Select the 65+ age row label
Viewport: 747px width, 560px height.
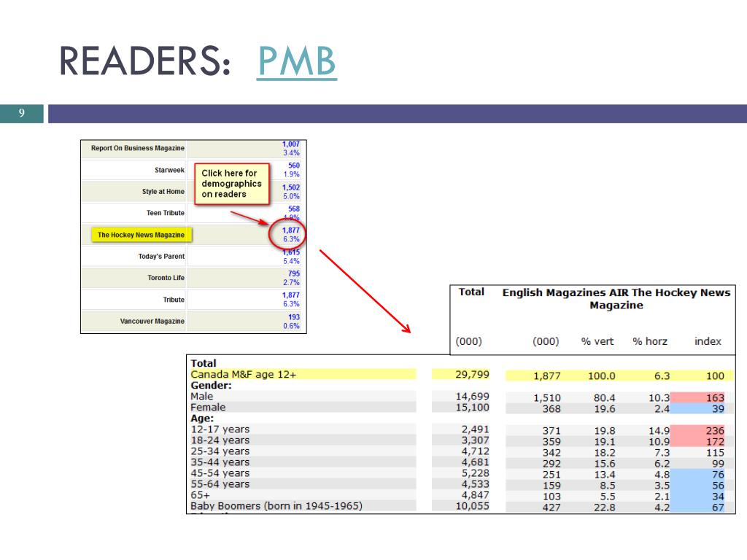pos(200,495)
